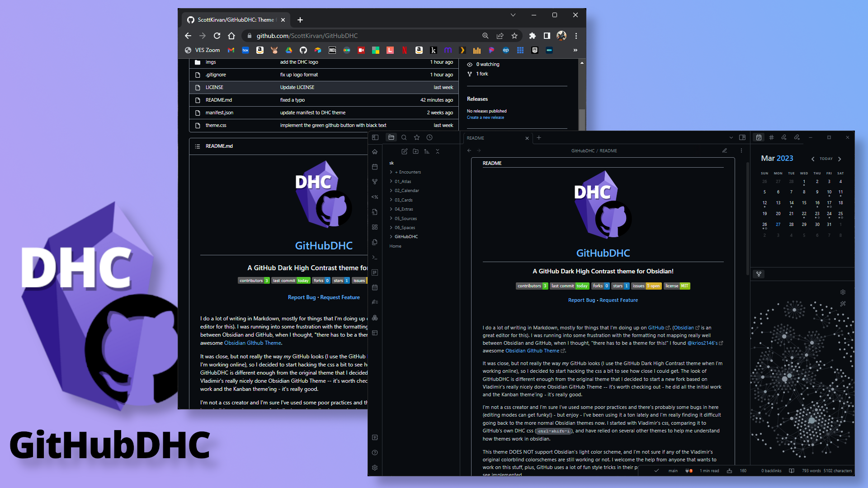Open the calendar tab in right sidebar

click(x=759, y=137)
